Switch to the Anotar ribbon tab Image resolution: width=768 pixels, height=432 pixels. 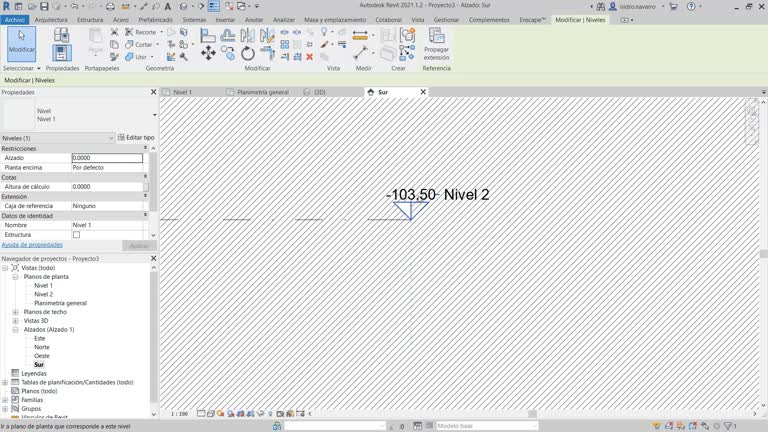(254, 20)
